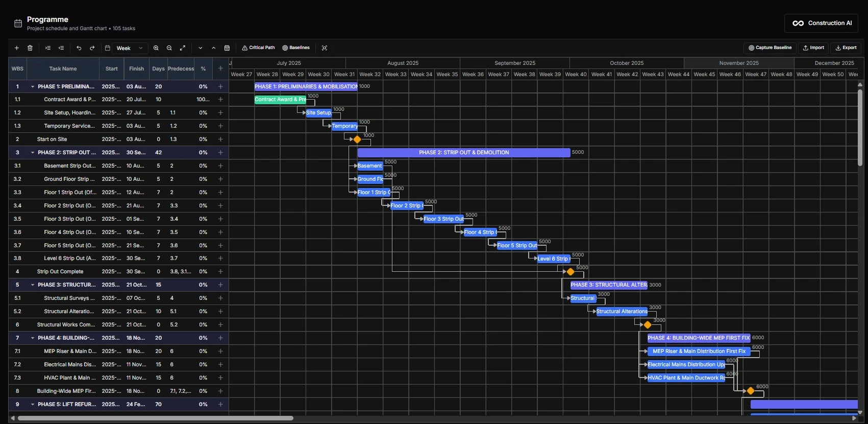Screen dimensions: 868x424
Task: Click the scroll-left arrow at the bottom
Action: [13, 418]
